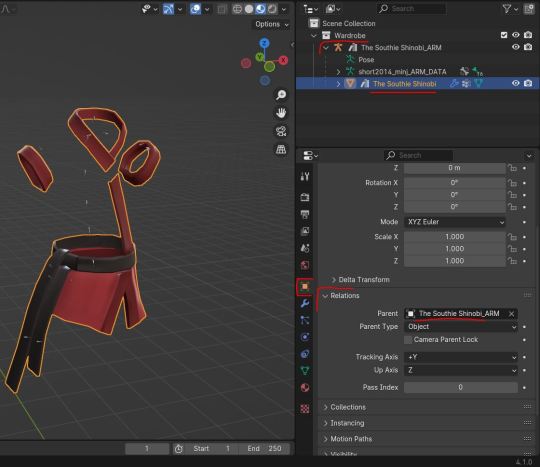This screenshot has width=540, height=467.
Task: Open the Parent Type dropdown
Action: coord(461,327)
